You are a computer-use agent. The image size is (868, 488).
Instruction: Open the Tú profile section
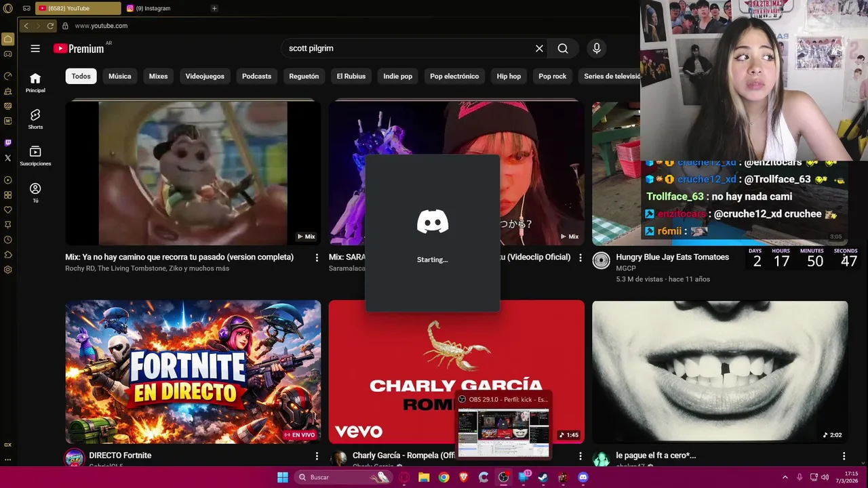[x=35, y=192]
